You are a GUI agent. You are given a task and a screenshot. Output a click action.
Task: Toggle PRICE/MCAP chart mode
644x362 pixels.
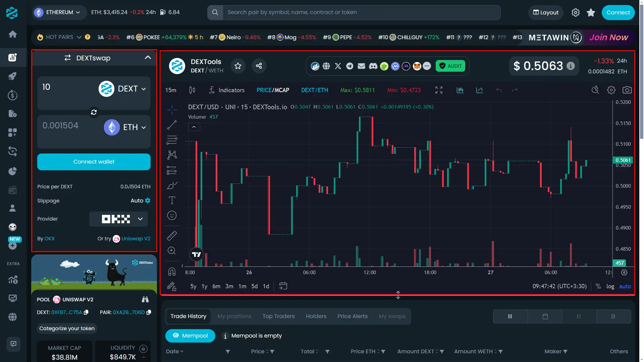(x=273, y=90)
